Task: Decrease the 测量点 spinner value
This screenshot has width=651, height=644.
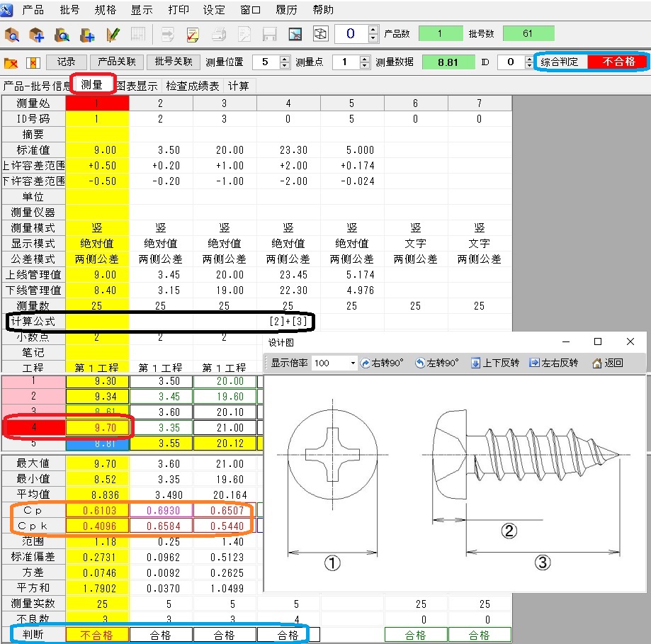Action: pos(364,66)
